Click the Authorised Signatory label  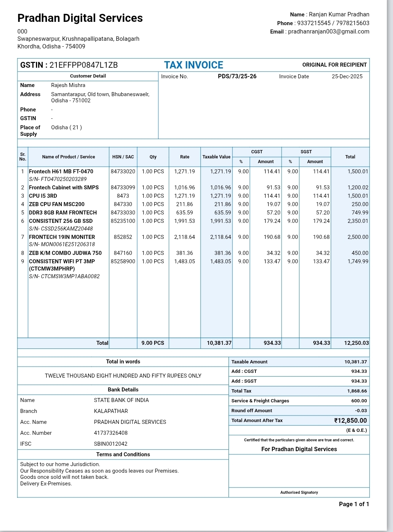[x=299, y=492]
